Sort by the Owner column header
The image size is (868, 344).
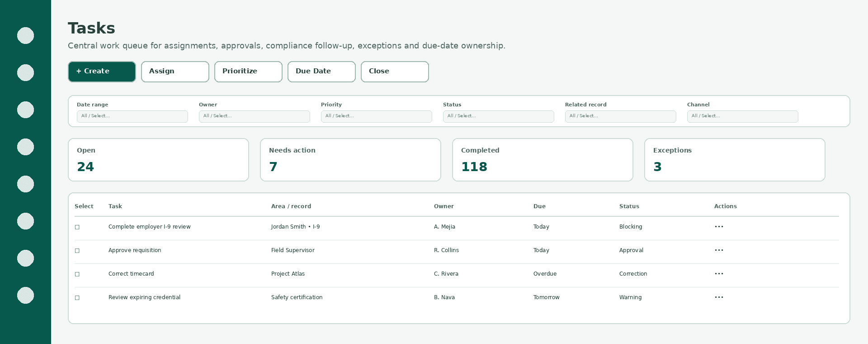click(444, 206)
